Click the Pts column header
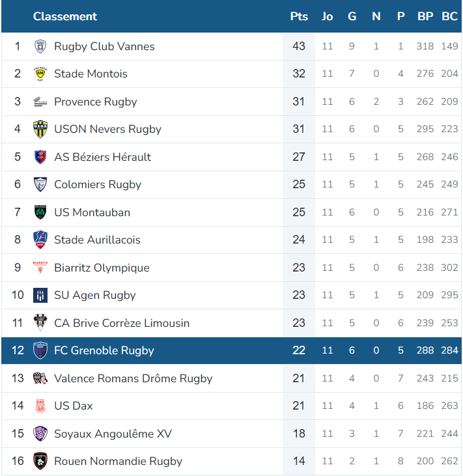The width and height of the screenshot is (463, 476). (299, 16)
